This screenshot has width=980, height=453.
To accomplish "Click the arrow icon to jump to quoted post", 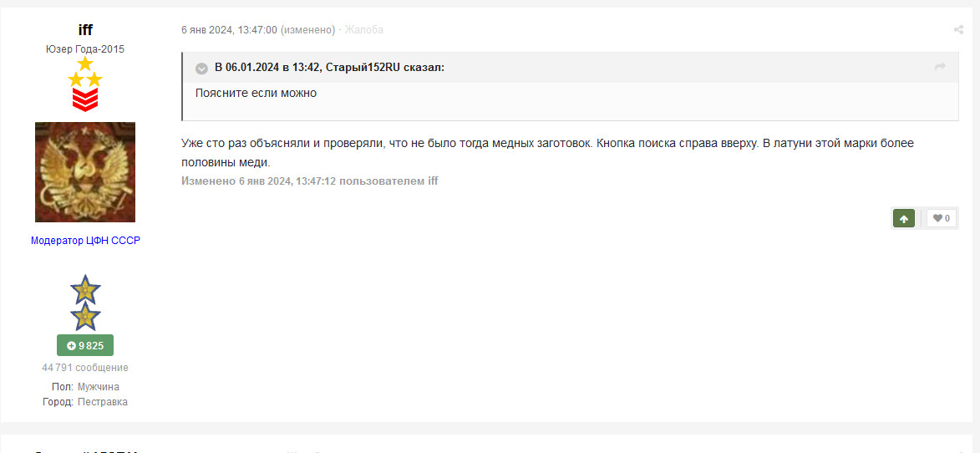I will (940, 67).
